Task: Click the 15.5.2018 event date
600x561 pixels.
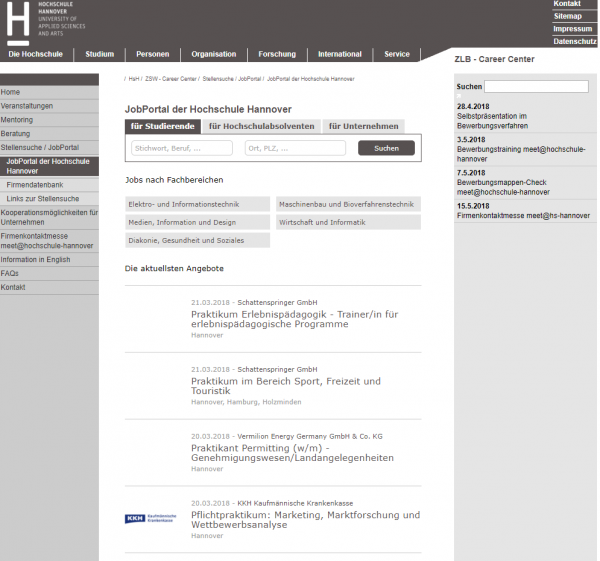Action: pyautogui.click(x=473, y=206)
